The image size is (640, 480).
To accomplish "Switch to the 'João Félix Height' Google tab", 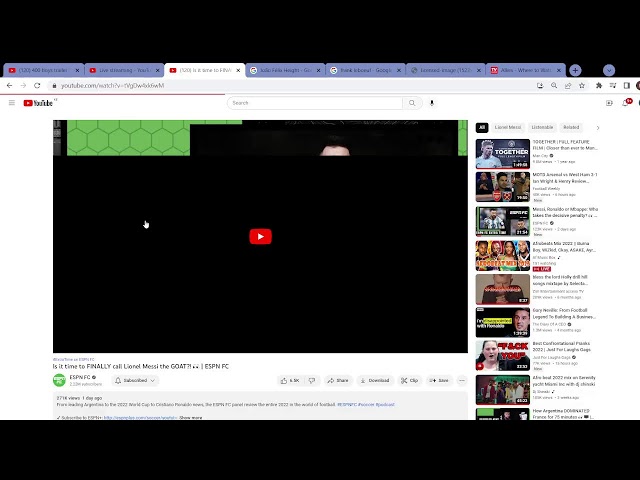I will [x=285, y=70].
